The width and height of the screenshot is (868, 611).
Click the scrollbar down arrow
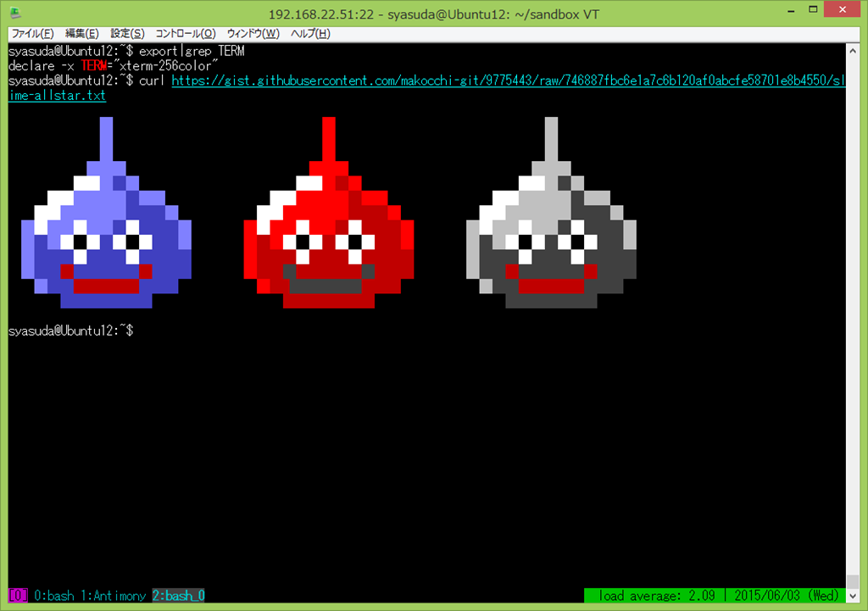[853, 596]
